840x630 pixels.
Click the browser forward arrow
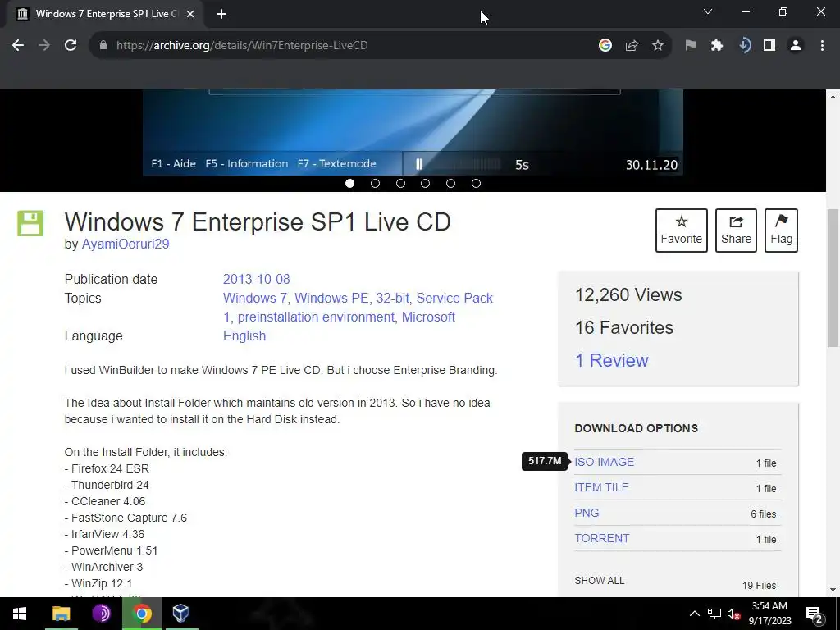click(44, 46)
